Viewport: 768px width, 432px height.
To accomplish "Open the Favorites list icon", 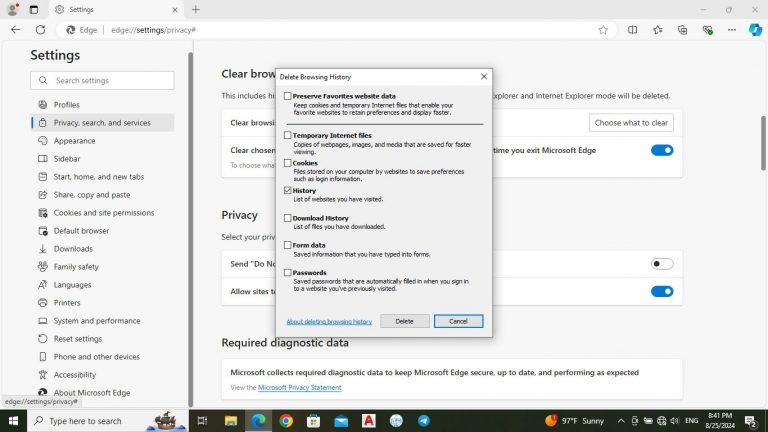I will (657, 30).
